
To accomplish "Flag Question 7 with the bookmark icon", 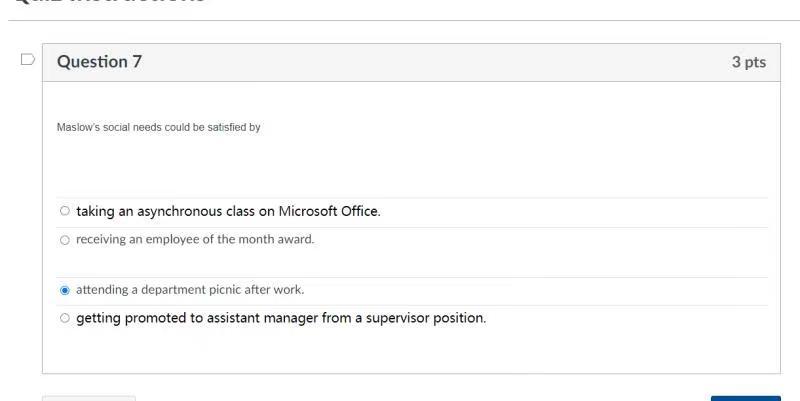I will click(28, 59).
